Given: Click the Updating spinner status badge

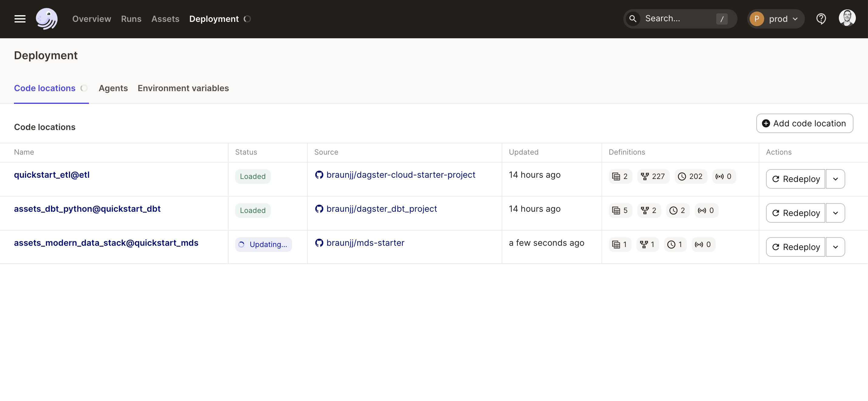Looking at the screenshot, I should [263, 245].
